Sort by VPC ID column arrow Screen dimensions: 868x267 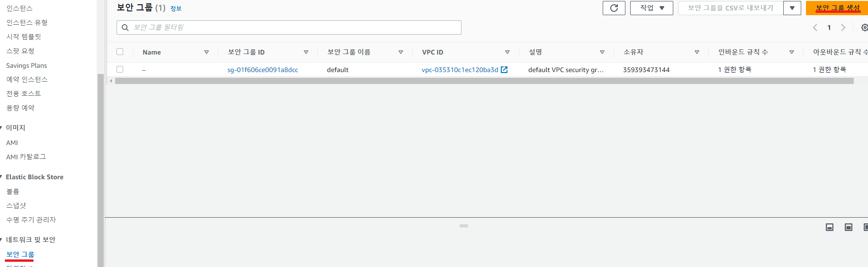(x=507, y=52)
